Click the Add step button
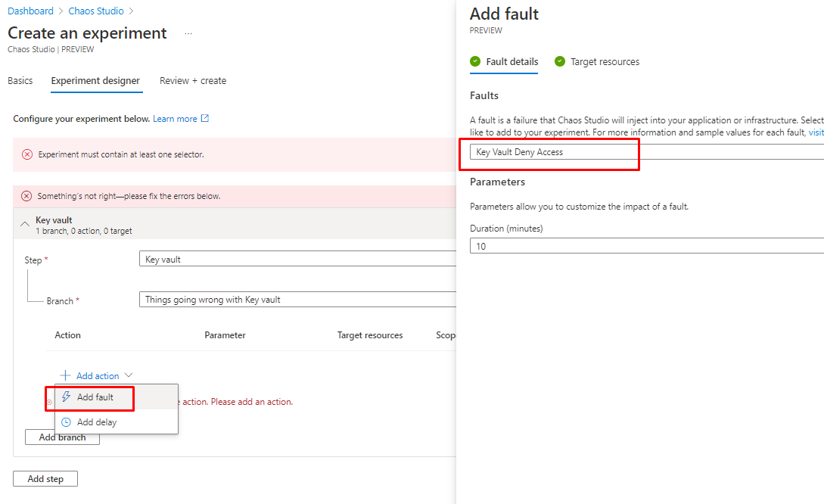824x504 pixels. (45, 479)
